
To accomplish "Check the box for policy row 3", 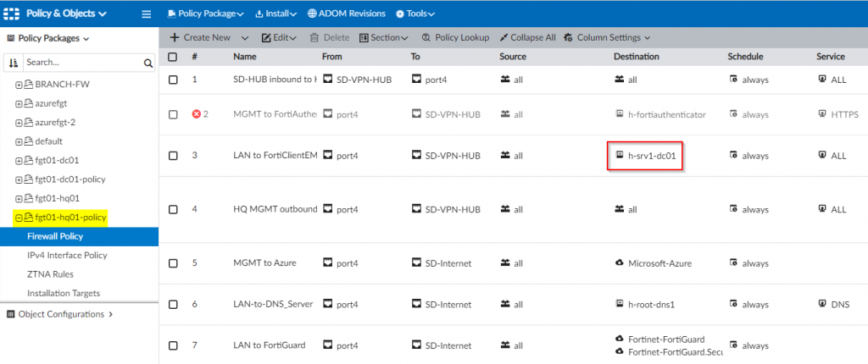I will click(173, 156).
